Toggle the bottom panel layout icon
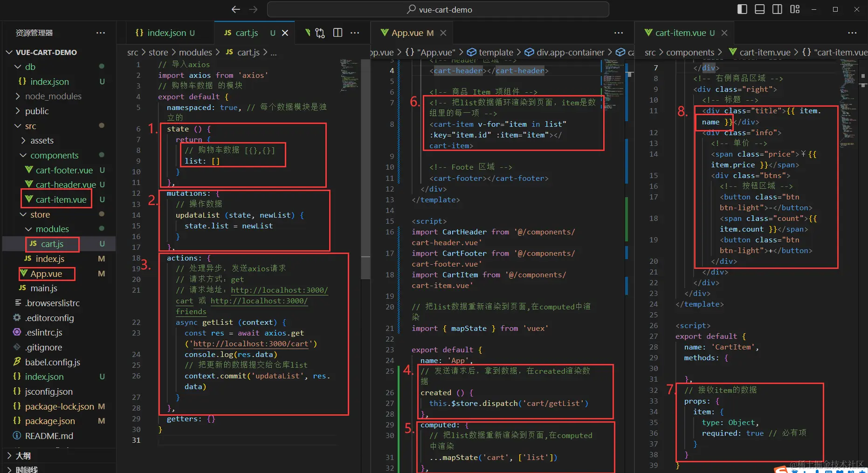 click(760, 9)
